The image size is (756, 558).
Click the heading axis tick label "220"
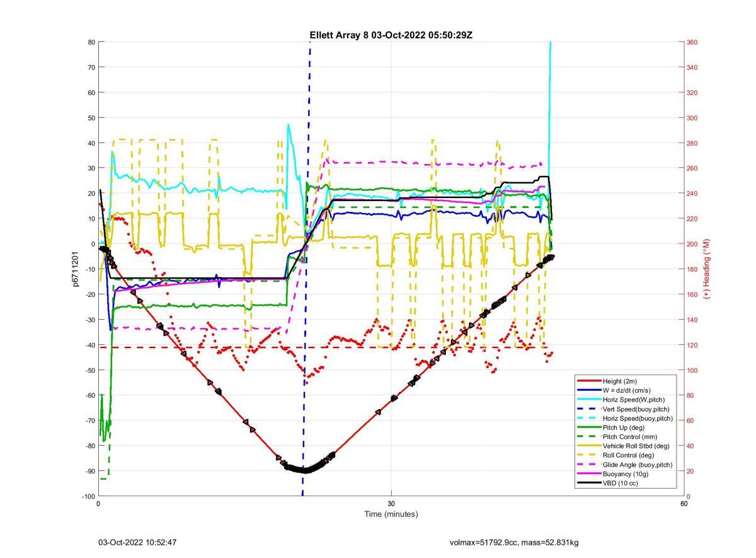(692, 219)
